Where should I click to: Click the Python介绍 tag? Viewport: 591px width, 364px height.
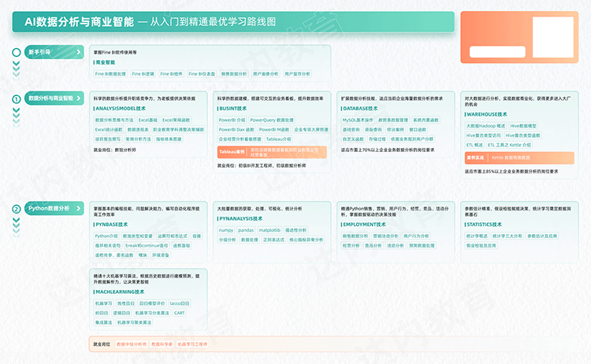tap(106, 236)
